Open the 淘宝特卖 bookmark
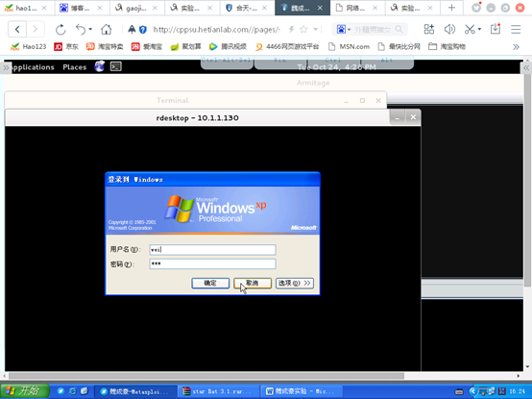532x399 pixels. (x=105, y=46)
